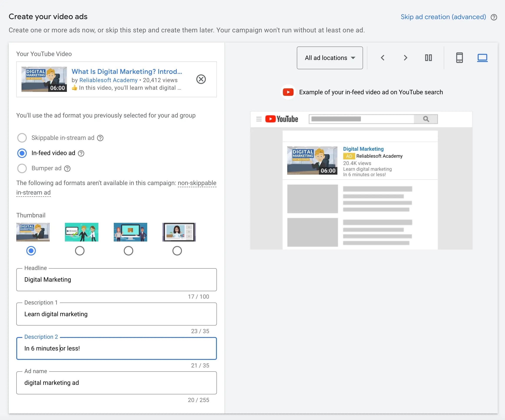This screenshot has height=420, width=505.
Task: Click the help icon beside In-feed video ad
Action: pos(81,153)
